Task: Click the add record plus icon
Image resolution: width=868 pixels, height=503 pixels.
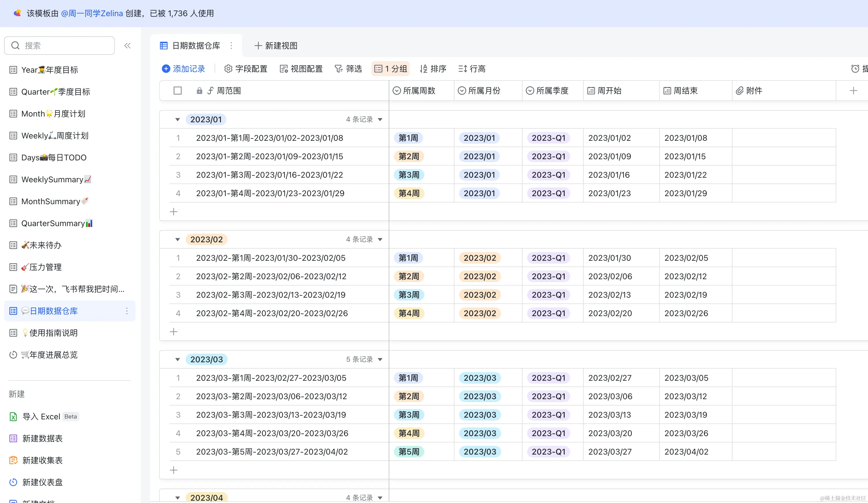Action: (x=166, y=69)
